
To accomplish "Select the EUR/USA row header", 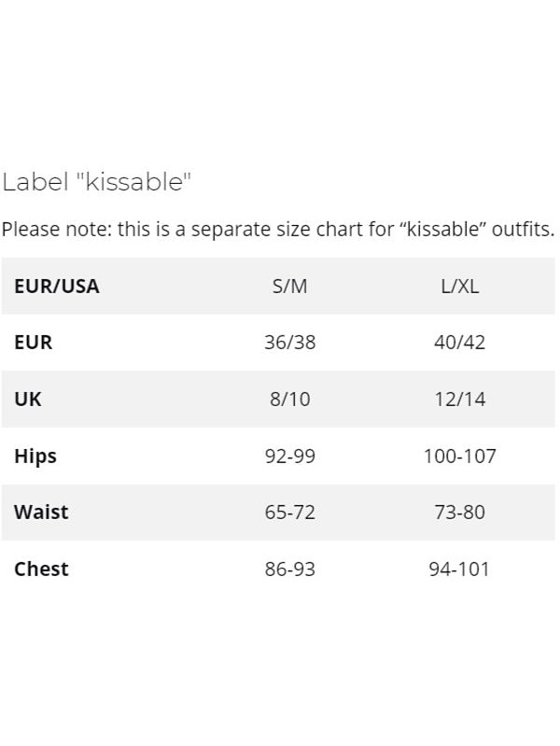I will (x=57, y=286).
